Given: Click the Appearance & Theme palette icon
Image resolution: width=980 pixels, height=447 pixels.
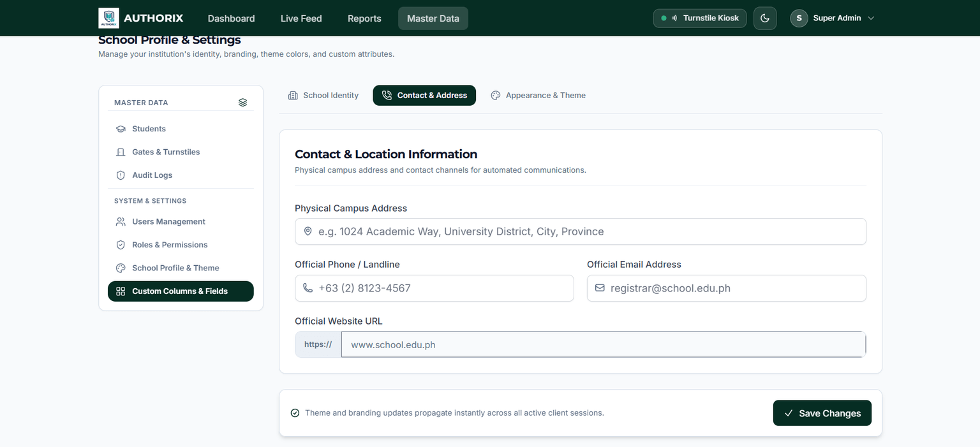Looking at the screenshot, I should (x=496, y=96).
